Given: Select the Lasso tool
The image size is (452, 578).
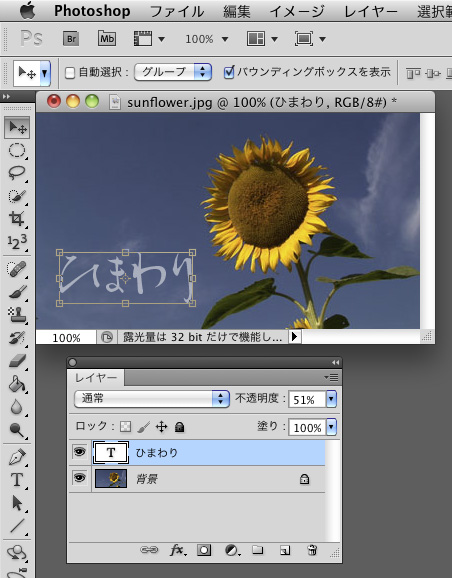Looking at the screenshot, I should click(17, 173).
